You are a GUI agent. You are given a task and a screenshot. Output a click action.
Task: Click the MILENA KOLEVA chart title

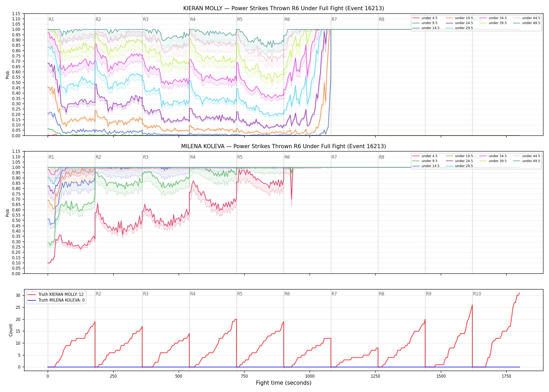284,146
